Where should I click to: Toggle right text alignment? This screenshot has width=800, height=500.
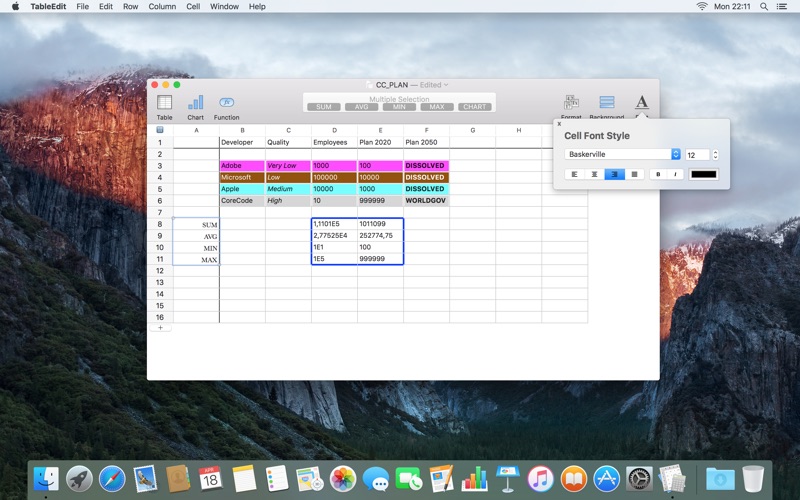[614, 174]
